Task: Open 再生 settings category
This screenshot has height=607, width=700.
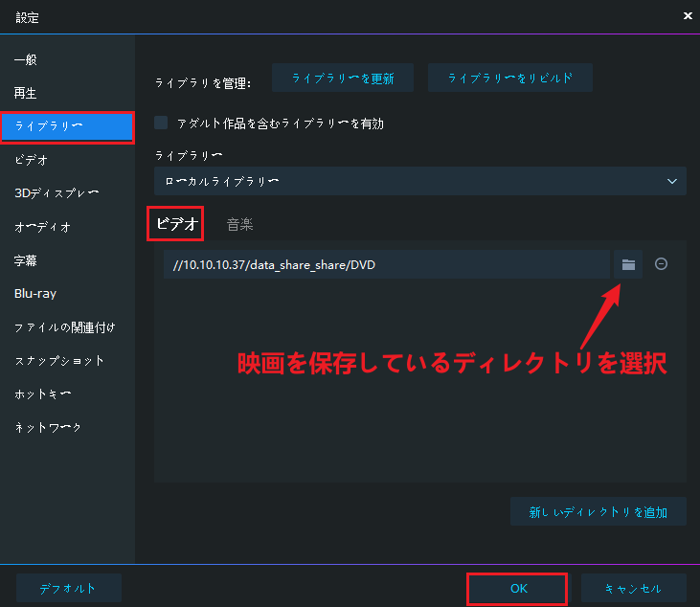Action: pyautogui.click(x=25, y=93)
